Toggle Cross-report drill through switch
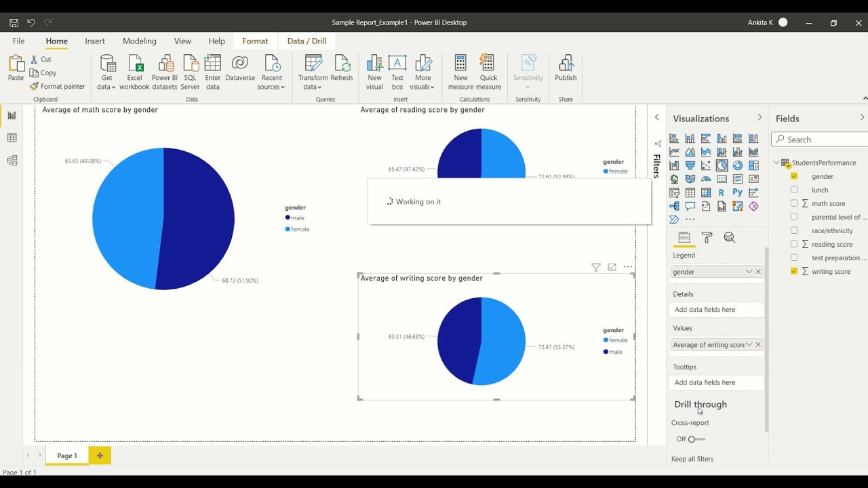The width and height of the screenshot is (868, 488). click(x=696, y=439)
